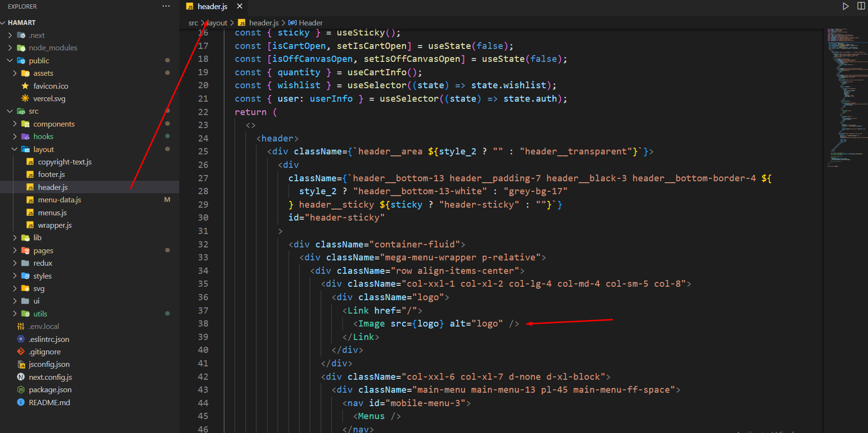The height and width of the screenshot is (433, 868).
Task: Open the lib folder
Action: pos(37,238)
